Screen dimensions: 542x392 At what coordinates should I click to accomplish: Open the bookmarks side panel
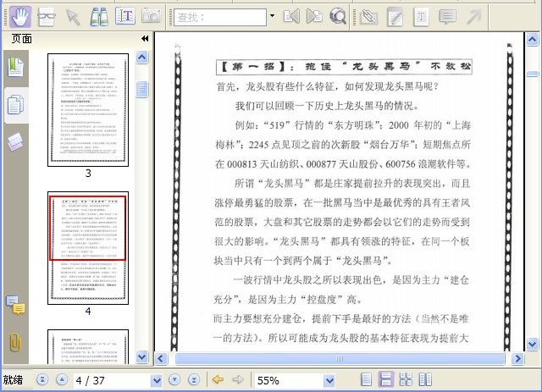coord(15,68)
